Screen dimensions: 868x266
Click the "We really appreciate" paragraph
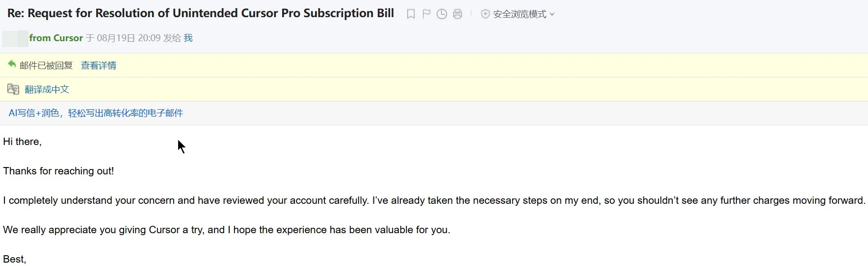[x=226, y=230]
